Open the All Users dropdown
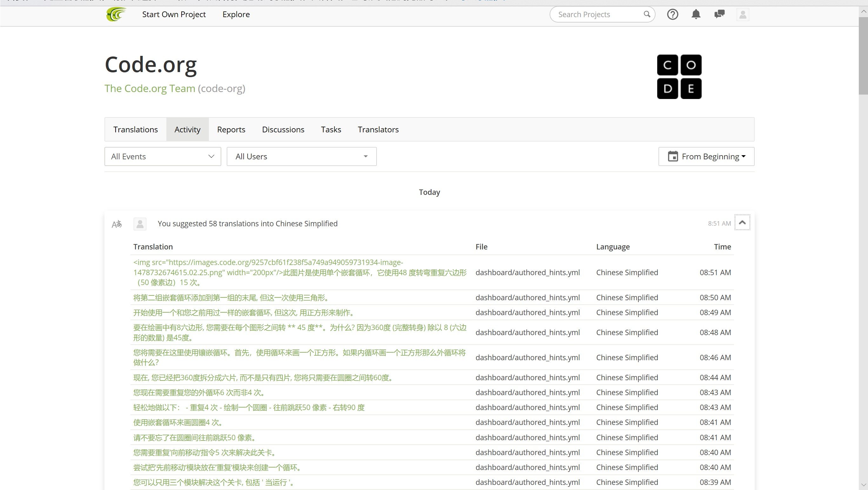Image resolution: width=868 pixels, height=490 pixels. [302, 156]
